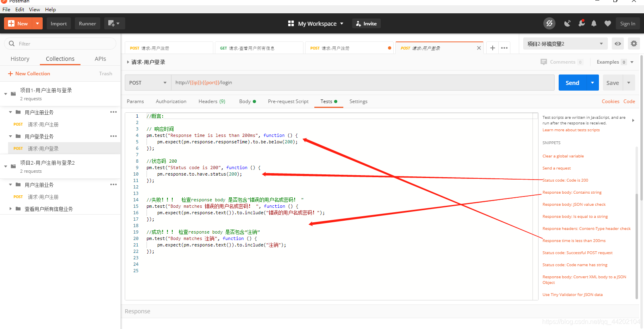This screenshot has width=644, height=329.
Task: Open more options for 用户登录业务 folder
Action: [x=114, y=136]
